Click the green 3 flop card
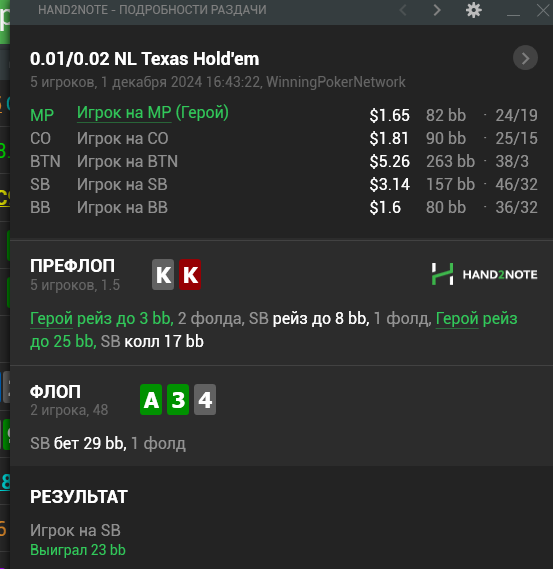553x569 pixels. [178, 400]
